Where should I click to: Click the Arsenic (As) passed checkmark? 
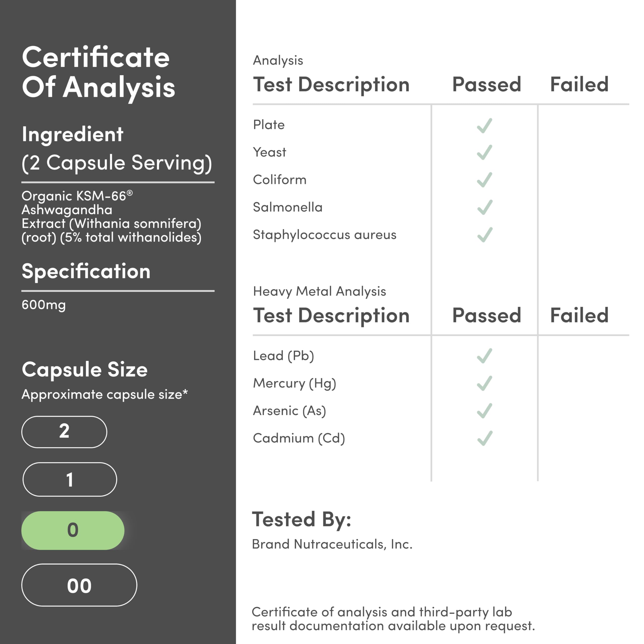tap(484, 411)
